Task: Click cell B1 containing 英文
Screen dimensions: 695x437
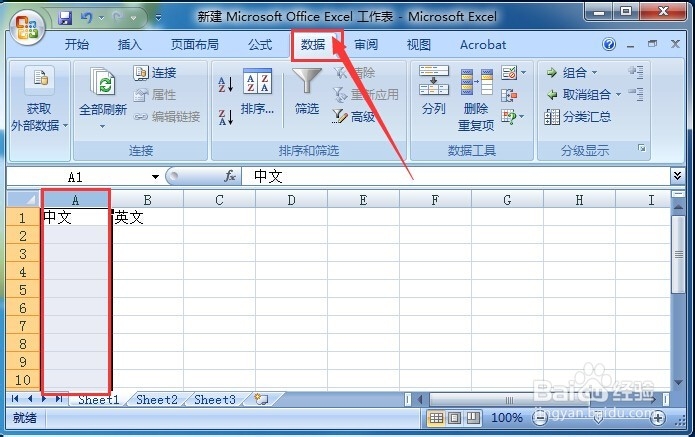Action: tap(147, 217)
